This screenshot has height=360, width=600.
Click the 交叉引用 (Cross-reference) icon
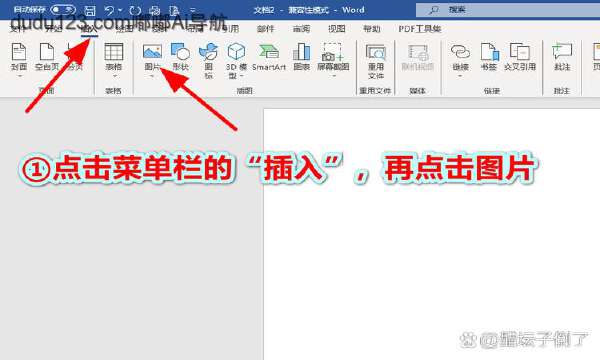click(520, 57)
